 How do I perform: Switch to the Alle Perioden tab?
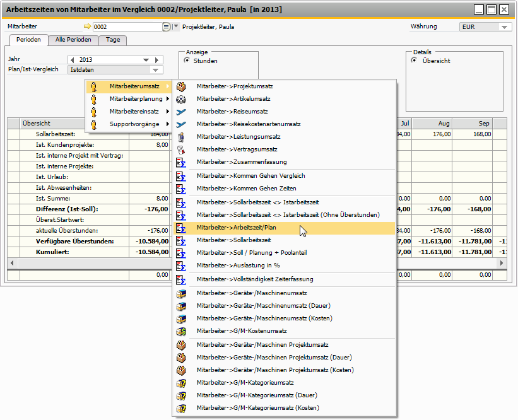pos(73,40)
